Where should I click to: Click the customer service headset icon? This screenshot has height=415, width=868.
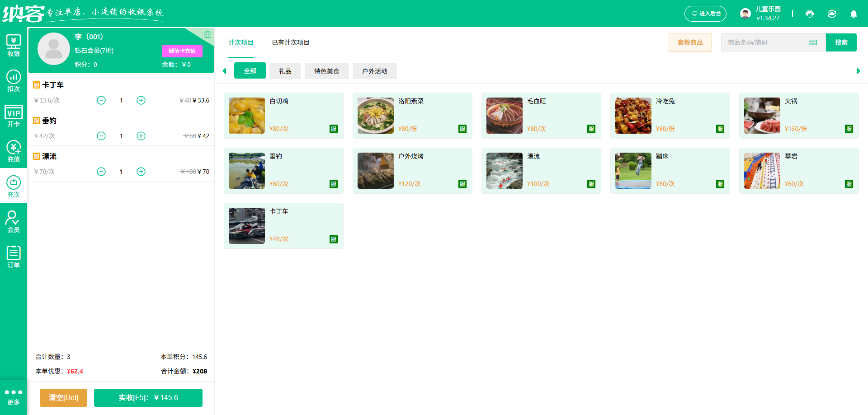coord(810,14)
